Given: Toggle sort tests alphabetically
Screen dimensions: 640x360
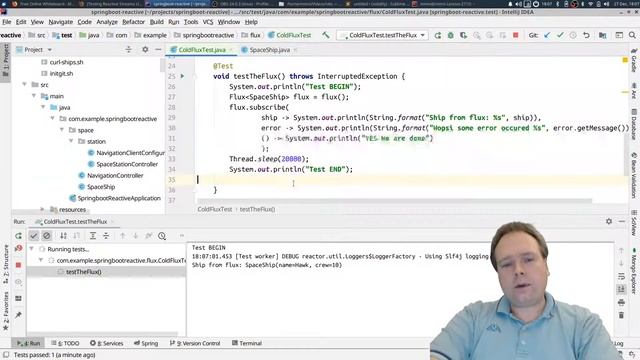Looking at the screenshot, I should (63, 236).
